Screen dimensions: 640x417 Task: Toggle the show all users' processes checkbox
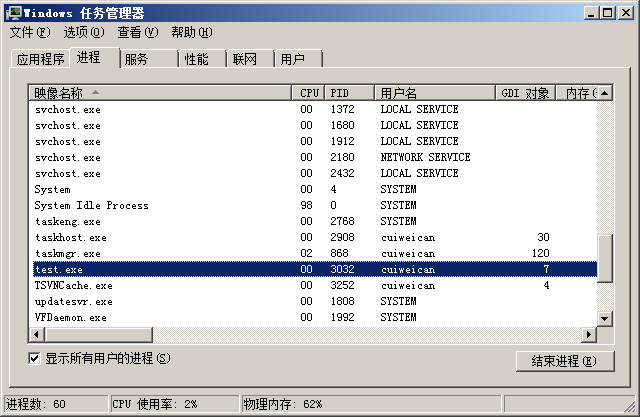coord(34,359)
